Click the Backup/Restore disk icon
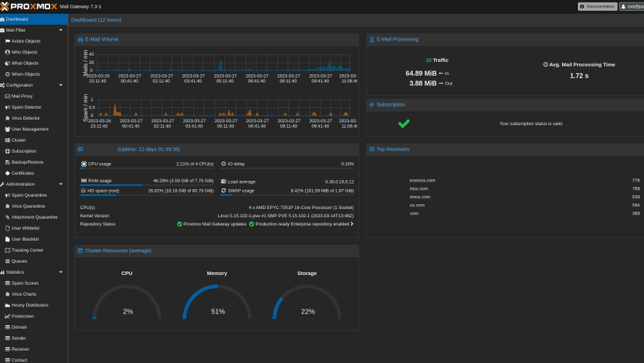 (8, 162)
